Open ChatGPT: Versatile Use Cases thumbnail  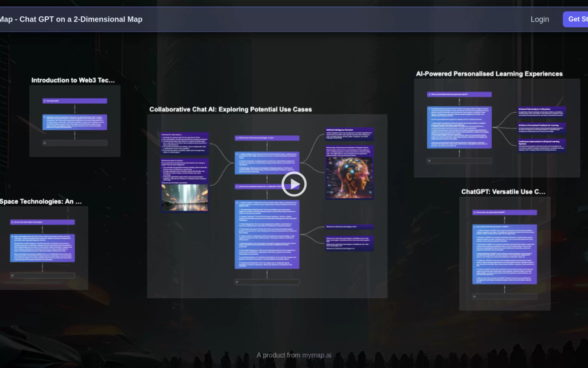pyautogui.click(x=505, y=253)
